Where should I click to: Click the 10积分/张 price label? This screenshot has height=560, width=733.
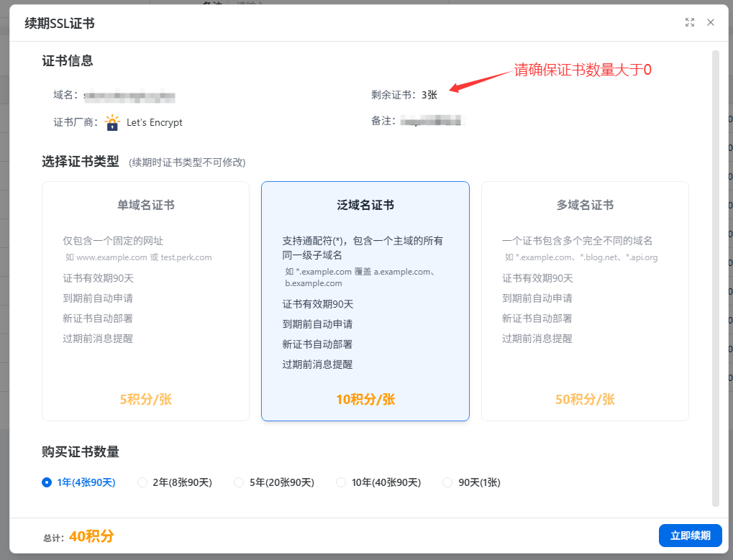coord(365,400)
